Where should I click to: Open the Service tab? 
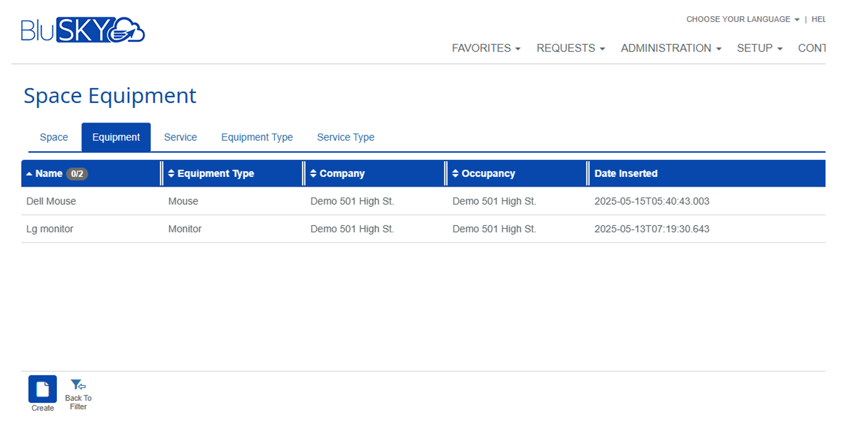click(x=180, y=137)
